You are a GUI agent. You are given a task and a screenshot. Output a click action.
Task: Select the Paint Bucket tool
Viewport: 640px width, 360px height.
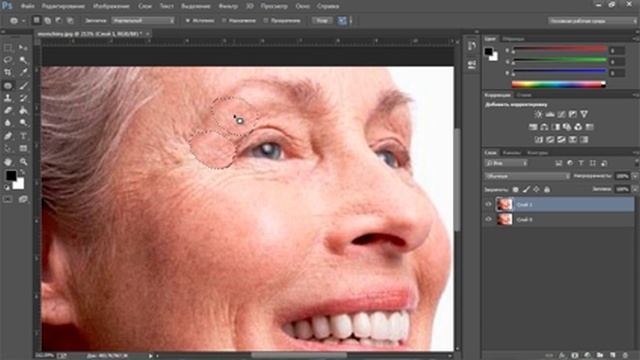[23, 110]
